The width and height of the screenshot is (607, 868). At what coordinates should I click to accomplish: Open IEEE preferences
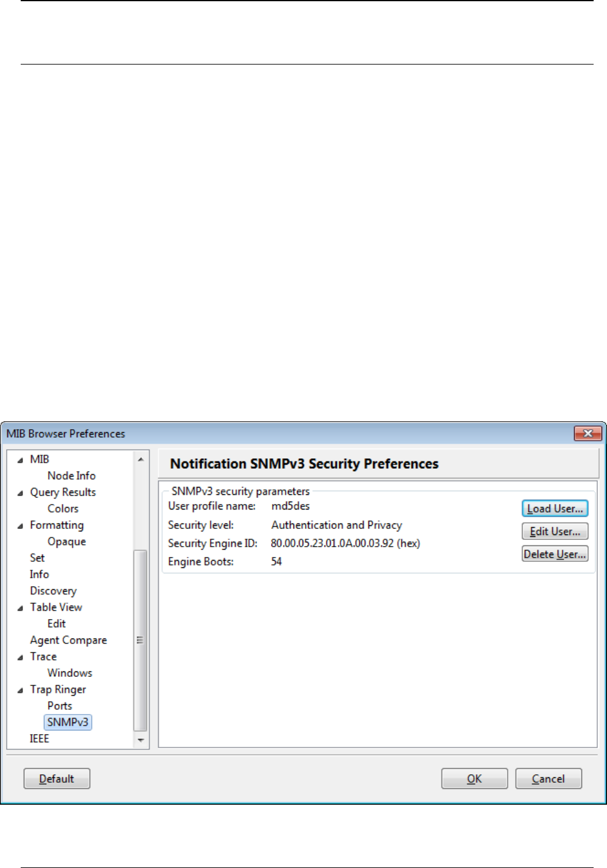[x=39, y=738]
